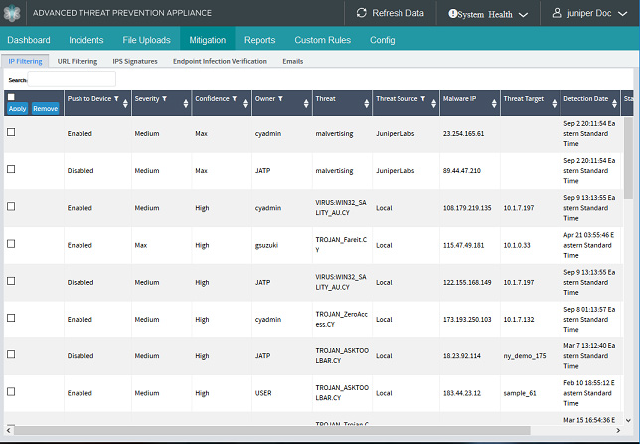The image size is (640, 444).
Task: Click the horizontal scrollbar at the bottom
Action: (300, 430)
